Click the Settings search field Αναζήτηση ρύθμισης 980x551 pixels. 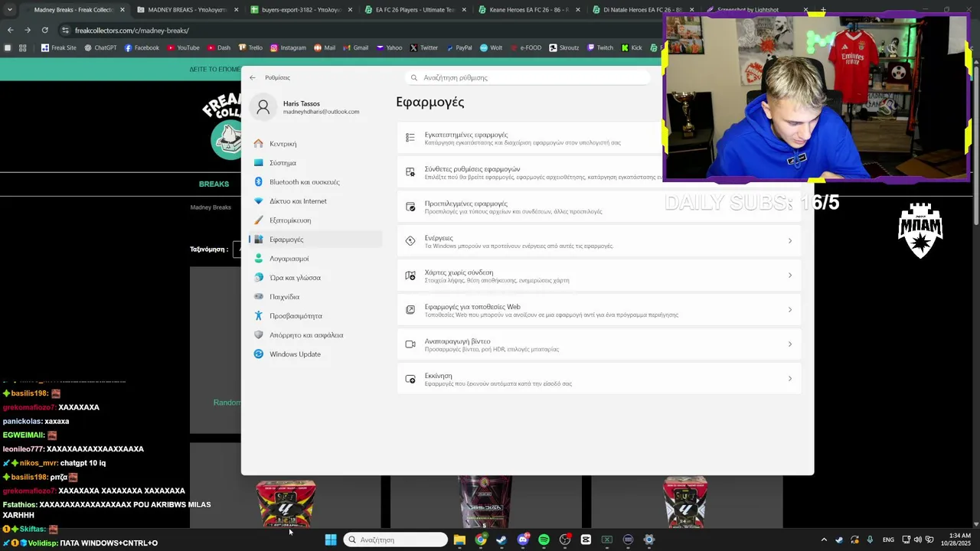528,77
